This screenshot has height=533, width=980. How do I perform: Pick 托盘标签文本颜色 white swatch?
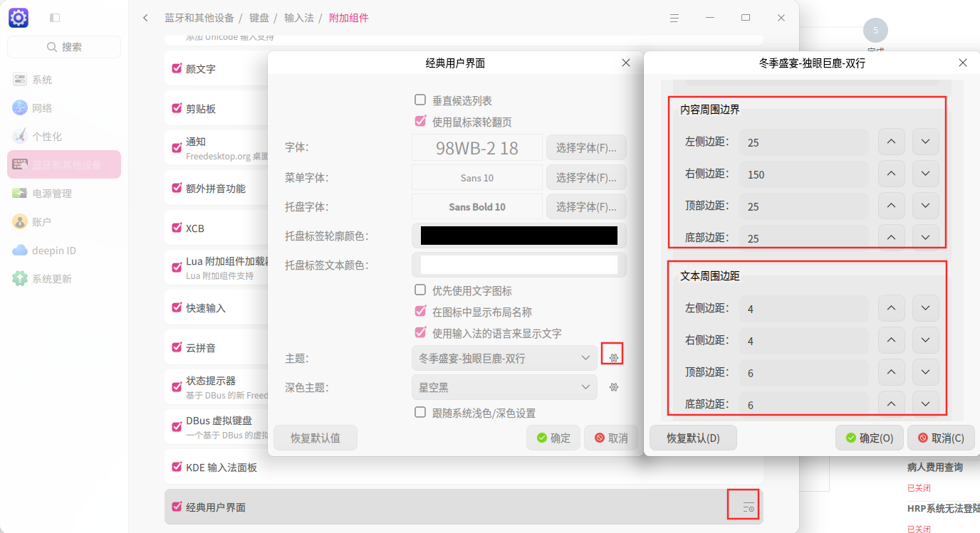pos(519,265)
